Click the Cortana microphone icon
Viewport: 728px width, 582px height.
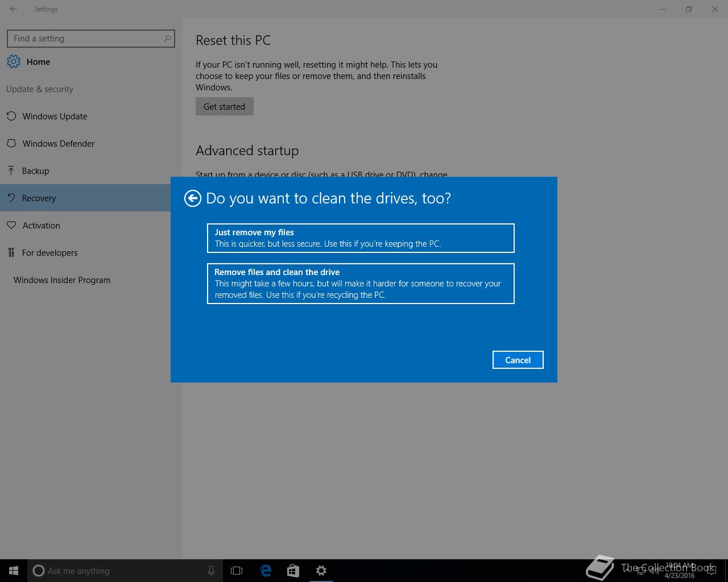pos(211,571)
